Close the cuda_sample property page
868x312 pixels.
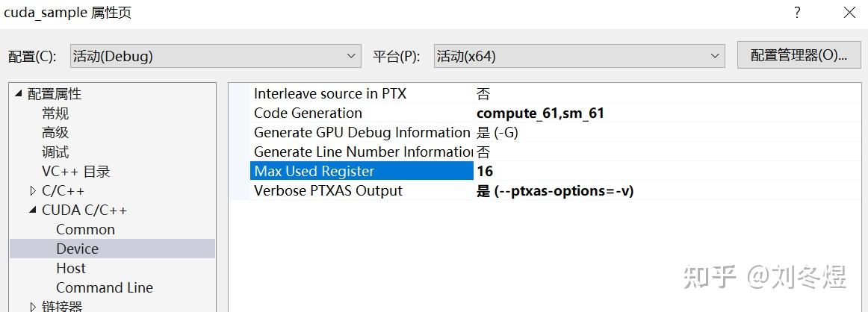(849, 13)
